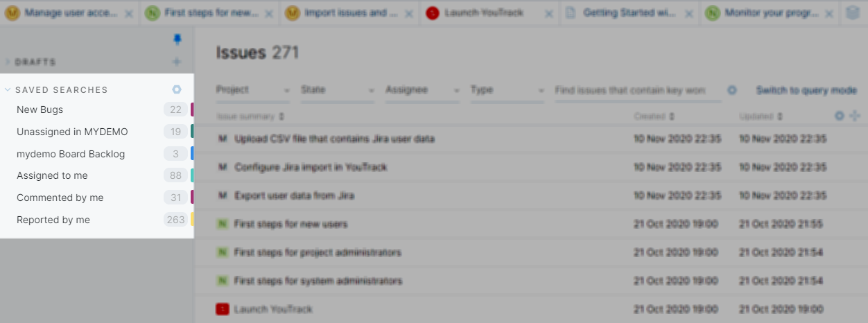
Task: Click red icon on Launch YouTrack list row
Action: (223, 309)
